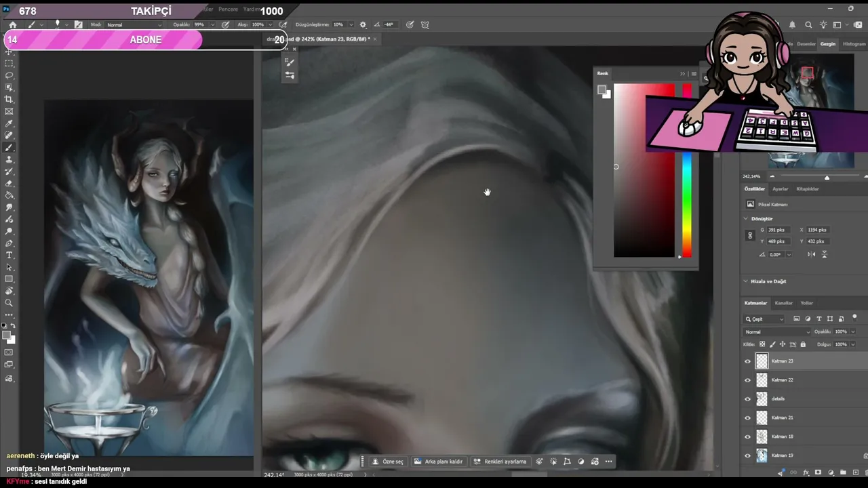868x488 pixels.
Task: Click the search icon at top right
Action: (808, 25)
